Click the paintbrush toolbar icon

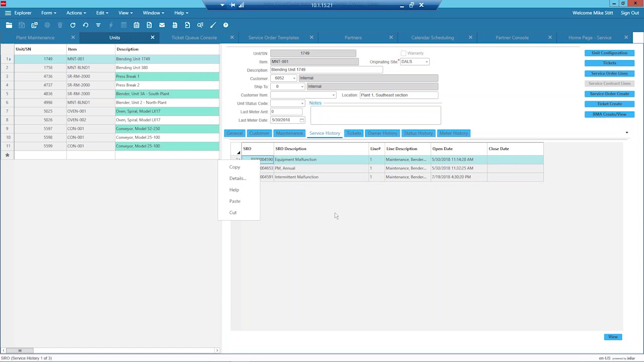point(213,25)
